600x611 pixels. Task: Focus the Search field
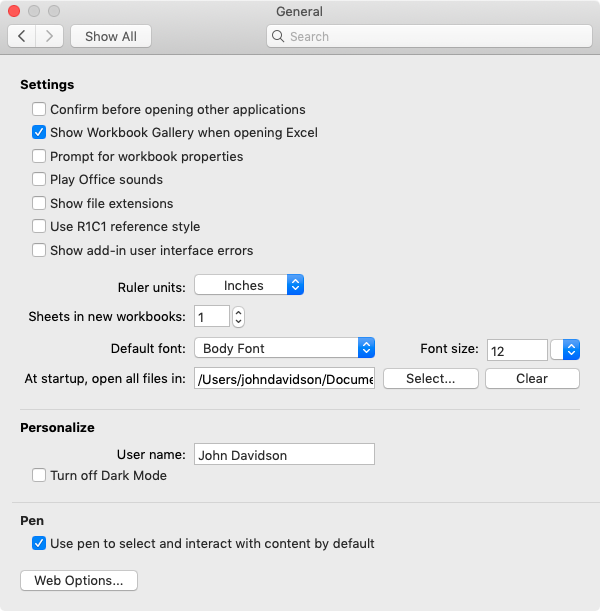(429, 36)
